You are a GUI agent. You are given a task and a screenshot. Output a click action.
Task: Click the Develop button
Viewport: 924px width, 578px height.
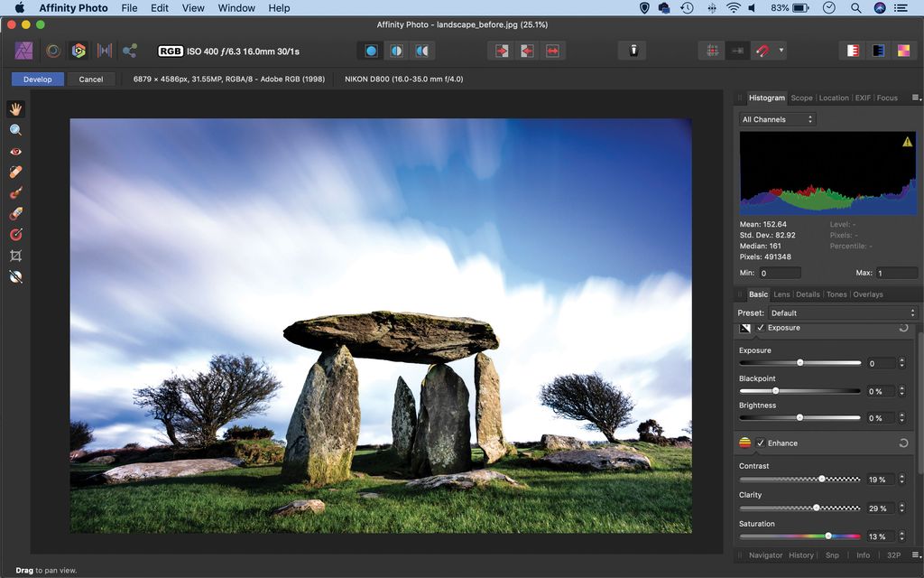(36, 79)
